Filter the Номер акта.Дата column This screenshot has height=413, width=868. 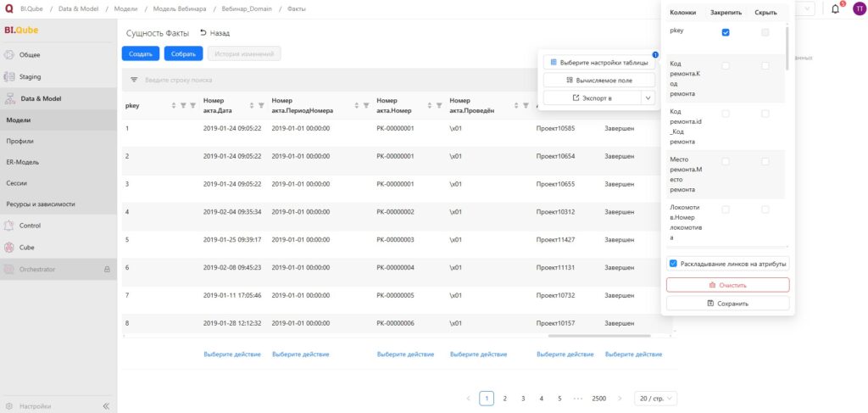coord(261,105)
